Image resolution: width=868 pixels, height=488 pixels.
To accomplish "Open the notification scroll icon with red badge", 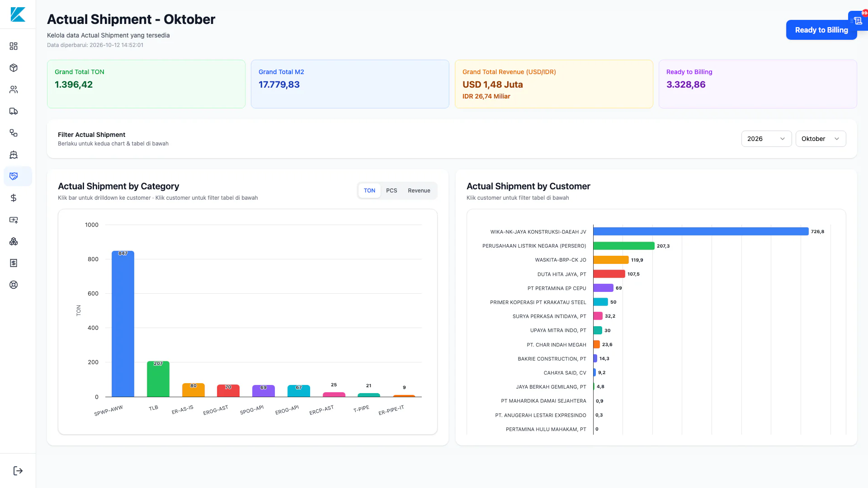I will tap(858, 21).
